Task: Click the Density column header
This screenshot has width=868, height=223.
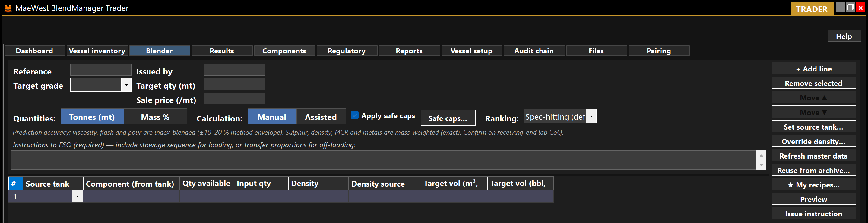Action: pos(318,183)
